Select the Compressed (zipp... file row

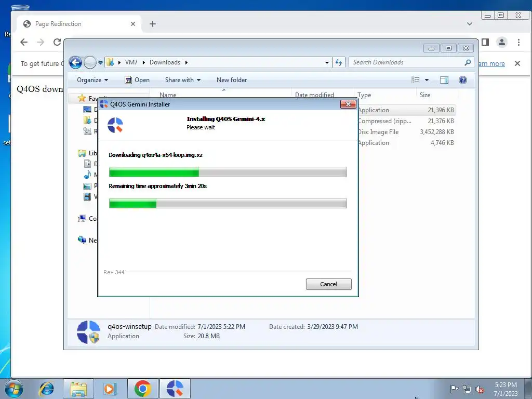tap(406, 121)
